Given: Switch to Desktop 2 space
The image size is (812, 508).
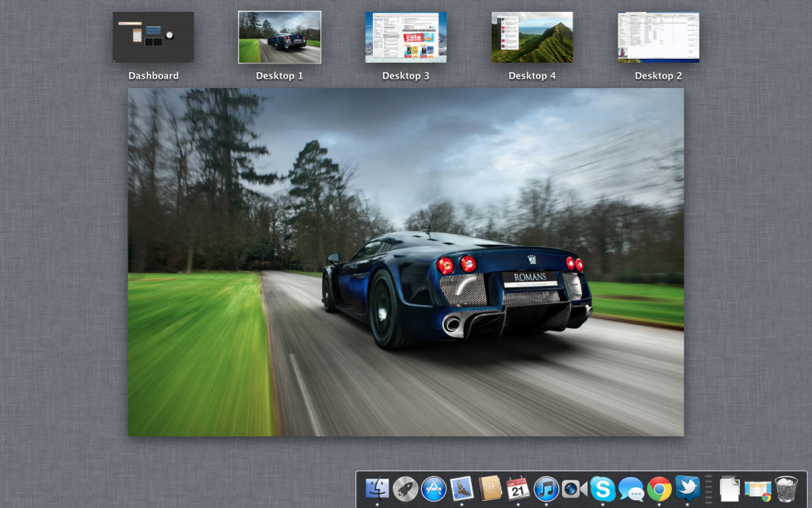Looking at the screenshot, I should point(658,37).
